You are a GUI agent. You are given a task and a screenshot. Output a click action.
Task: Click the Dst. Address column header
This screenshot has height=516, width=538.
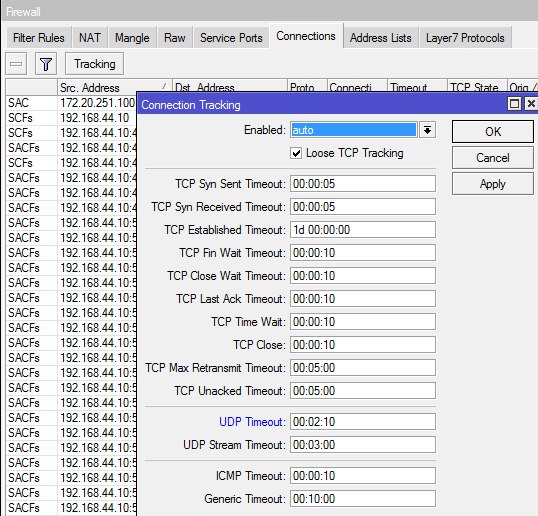(x=230, y=86)
